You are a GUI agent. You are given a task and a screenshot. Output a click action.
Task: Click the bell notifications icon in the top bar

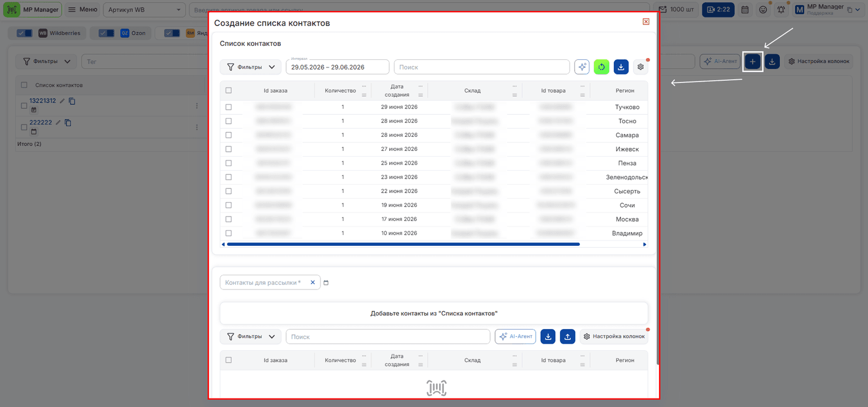coord(781,10)
